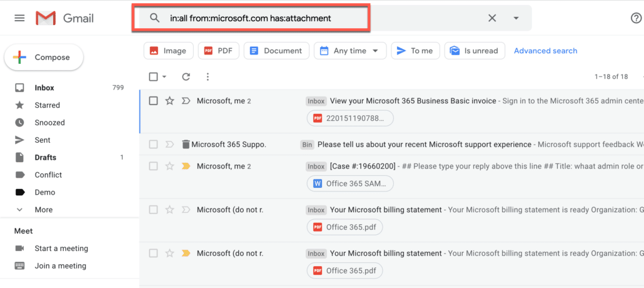
Task: Open the More options three-dot menu
Action: click(208, 76)
